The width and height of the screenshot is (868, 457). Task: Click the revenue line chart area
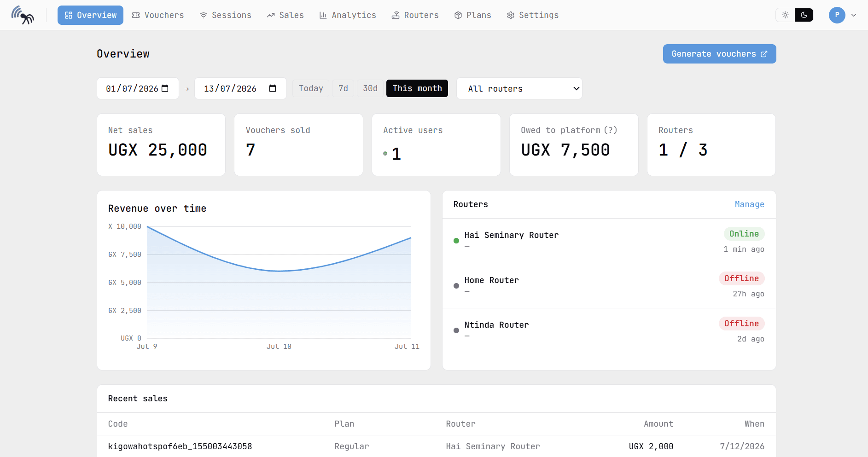pos(279,282)
